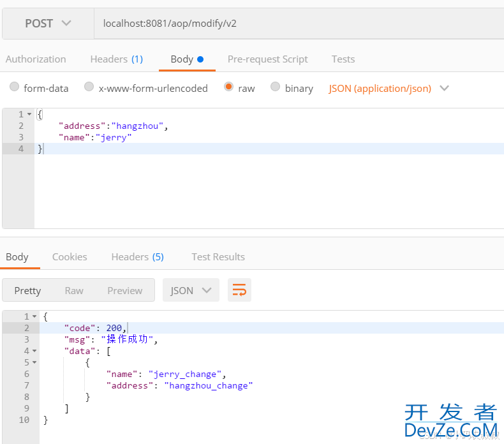Open the response JSON format dropdown
Screen dimensions: 504x444
click(191, 290)
